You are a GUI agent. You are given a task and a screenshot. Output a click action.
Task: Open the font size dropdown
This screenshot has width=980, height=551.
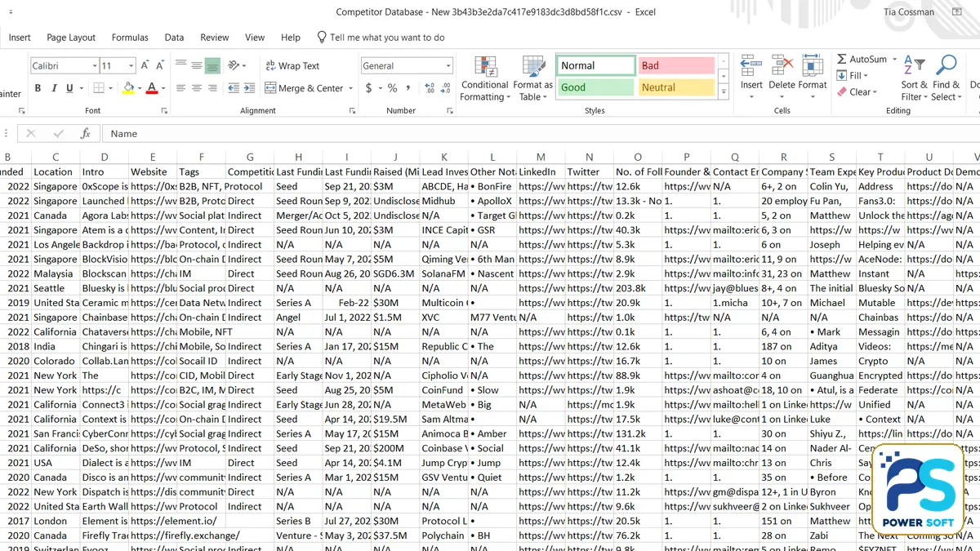pos(131,66)
